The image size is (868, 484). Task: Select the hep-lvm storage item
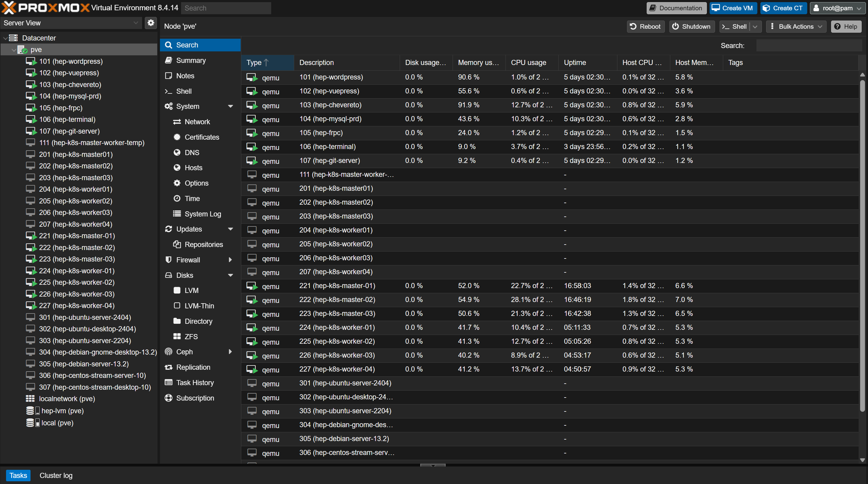(62, 411)
